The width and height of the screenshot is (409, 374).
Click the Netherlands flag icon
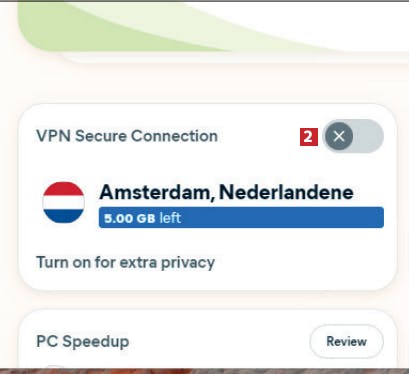click(63, 202)
